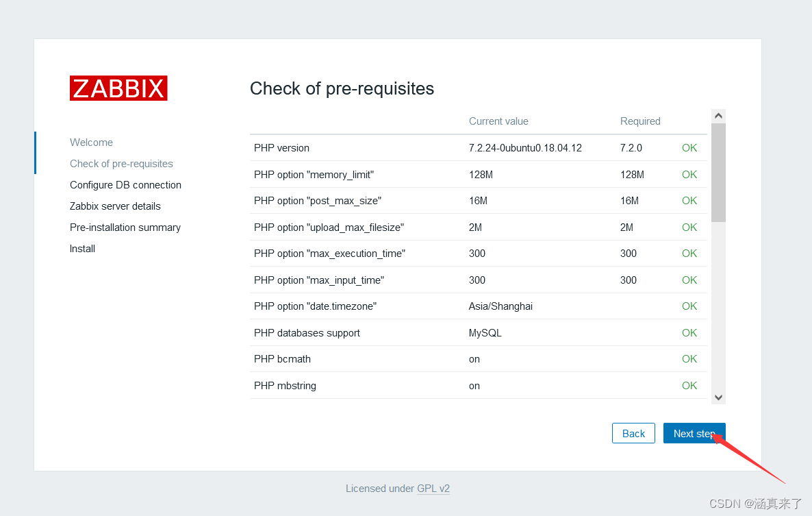Select the Install step in the sidebar

click(x=82, y=248)
